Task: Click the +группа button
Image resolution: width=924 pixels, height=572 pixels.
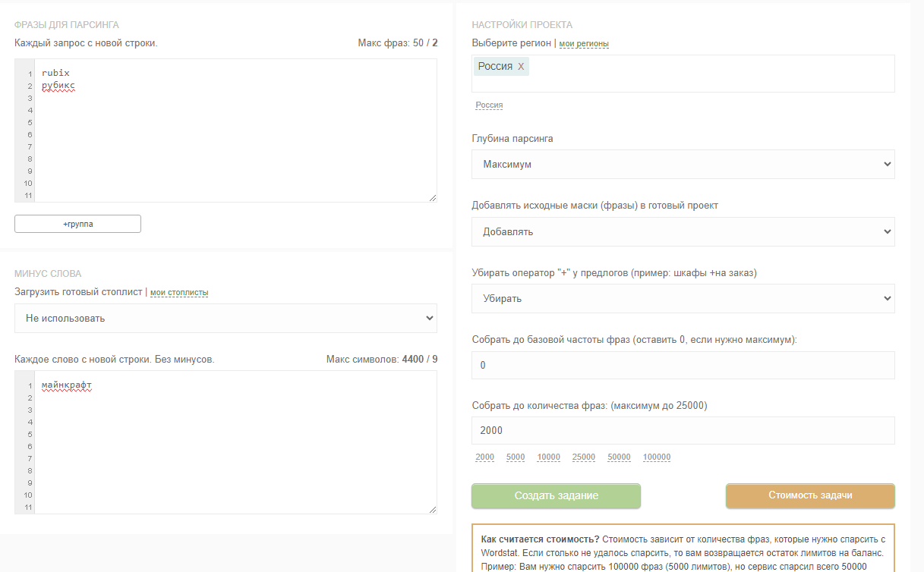Action: tap(77, 224)
